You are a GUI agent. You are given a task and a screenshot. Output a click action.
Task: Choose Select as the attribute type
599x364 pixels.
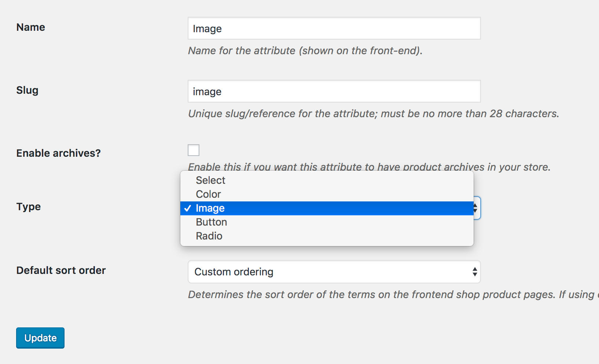click(x=210, y=180)
